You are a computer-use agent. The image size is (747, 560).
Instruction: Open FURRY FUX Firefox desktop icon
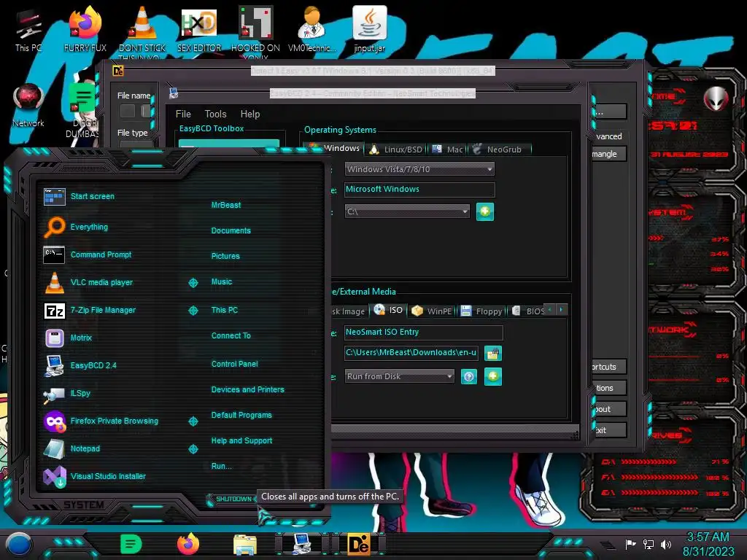pyautogui.click(x=85, y=29)
